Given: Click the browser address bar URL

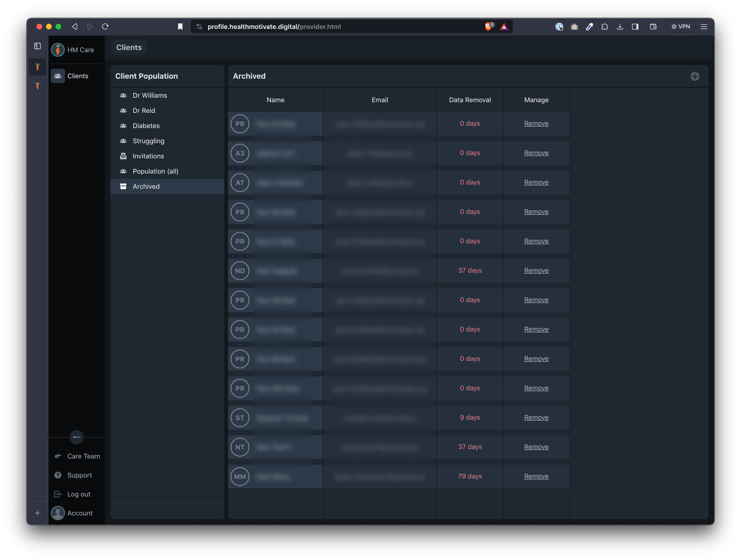Looking at the screenshot, I should click(274, 27).
